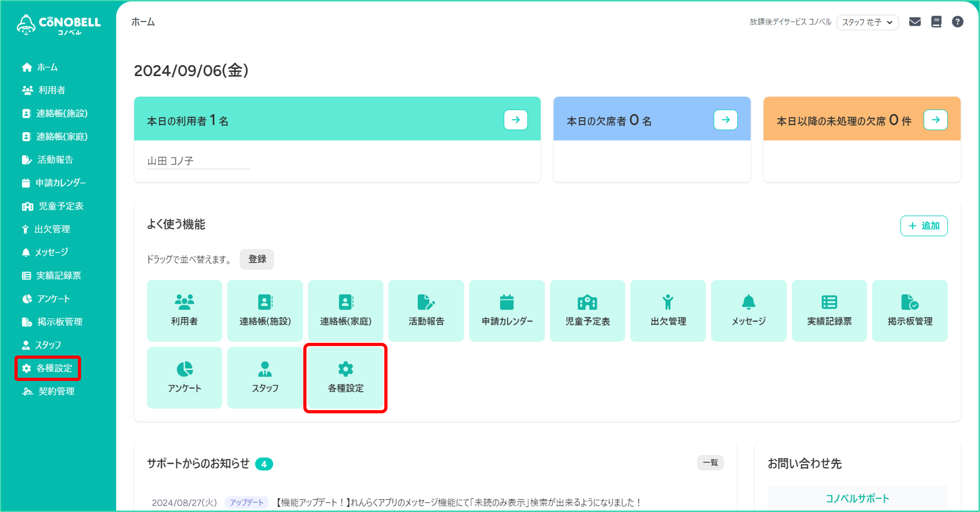This screenshot has width=980, height=512.
Task: Open 申請カレンダー in the sidebar
Action: tap(54, 183)
